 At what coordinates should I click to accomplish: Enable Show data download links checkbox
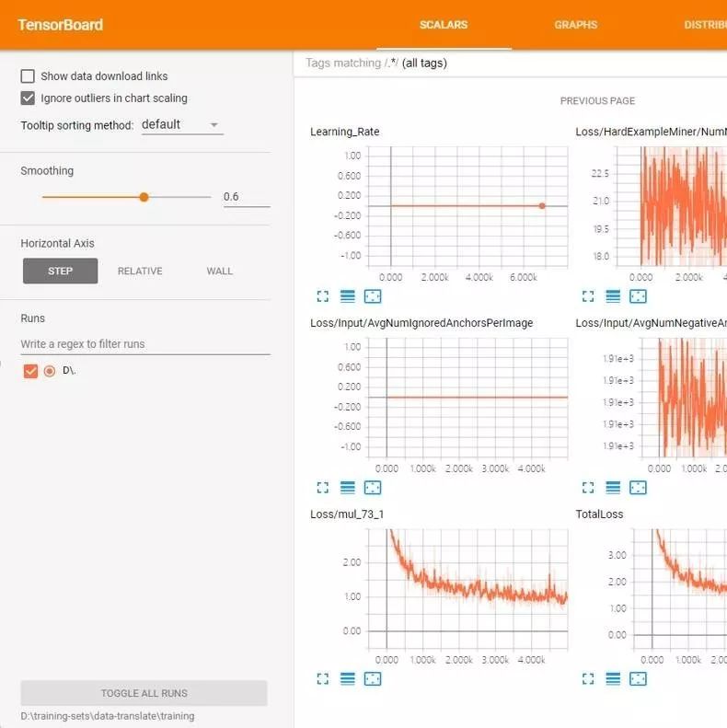pyautogui.click(x=28, y=76)
